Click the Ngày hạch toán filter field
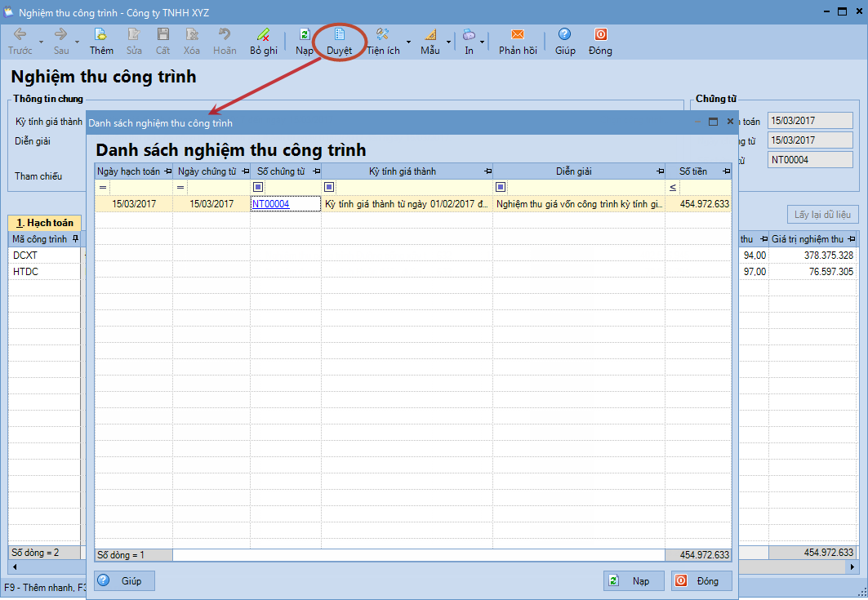The height and width of the screenshot is (600, 868). (x=140, y=187)
